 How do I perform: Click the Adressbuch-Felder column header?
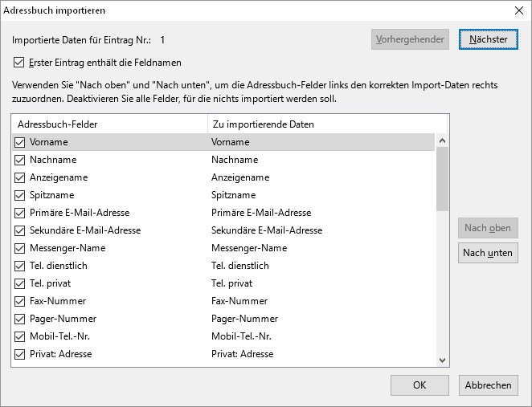pos(108,124)
